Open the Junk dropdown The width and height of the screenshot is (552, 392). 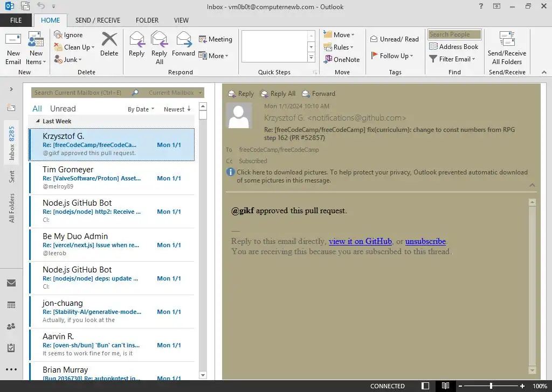tap(68, 59)
